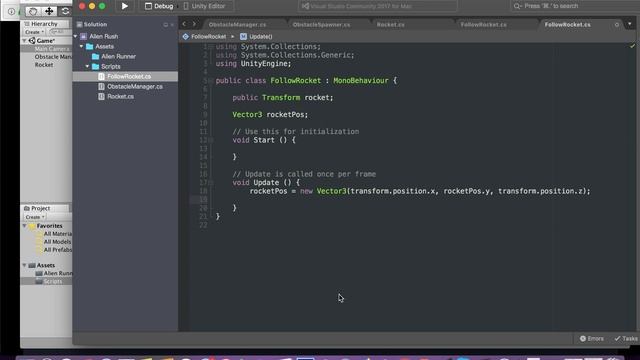This screenshot has width=640, height=360.
Task: Click 'using UnityEngine;' line
Action: tap(253, 64)
